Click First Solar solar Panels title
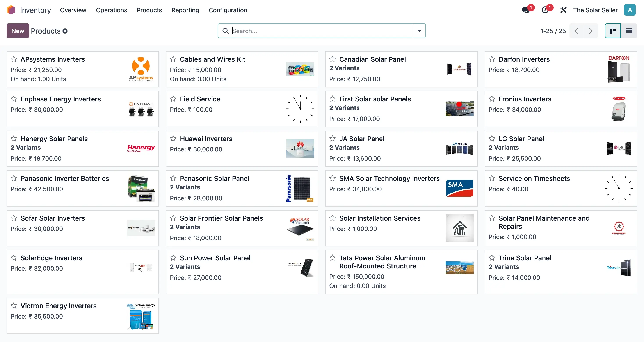 375,99
